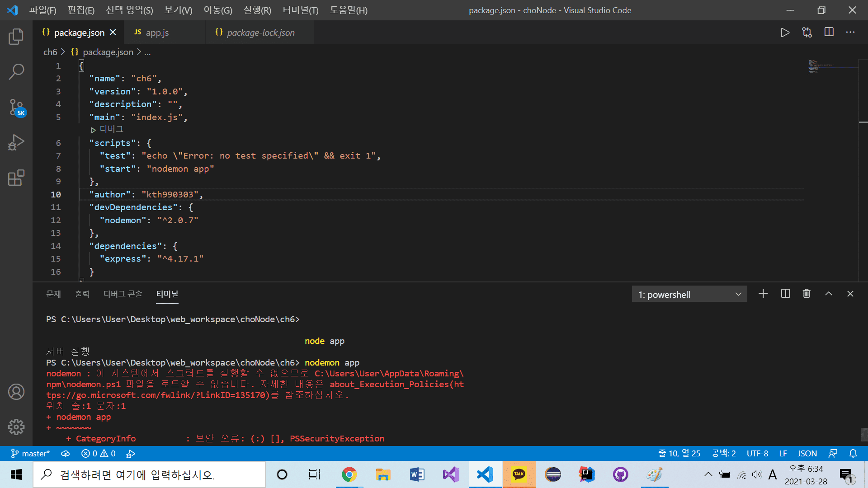Viewport: 868px width, 488px height.
Task: Open the Explorer view in activity bar
Action: click(x=16, y=36)
